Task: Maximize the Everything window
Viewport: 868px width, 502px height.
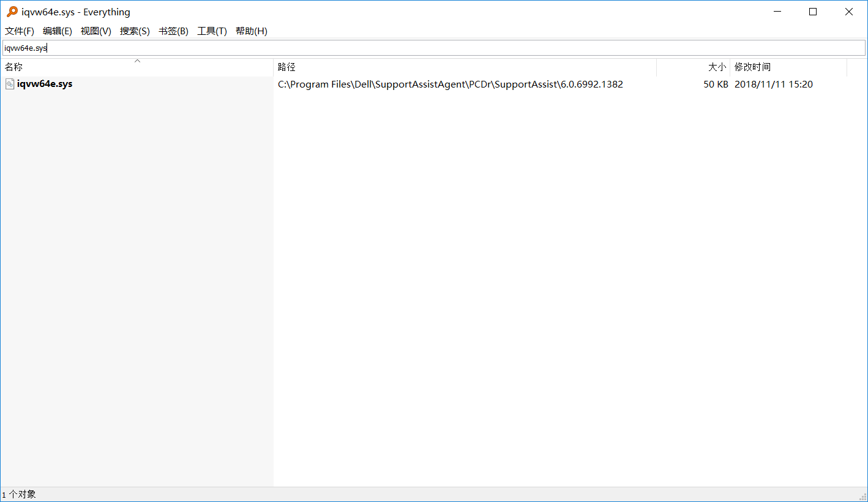Action: tap(813, 12)
